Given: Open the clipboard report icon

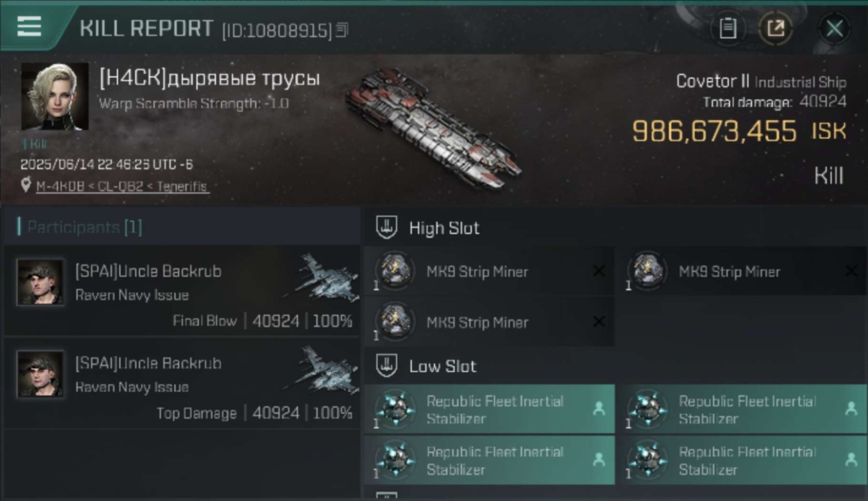Looking at the screenshot, I should [728, 29].
